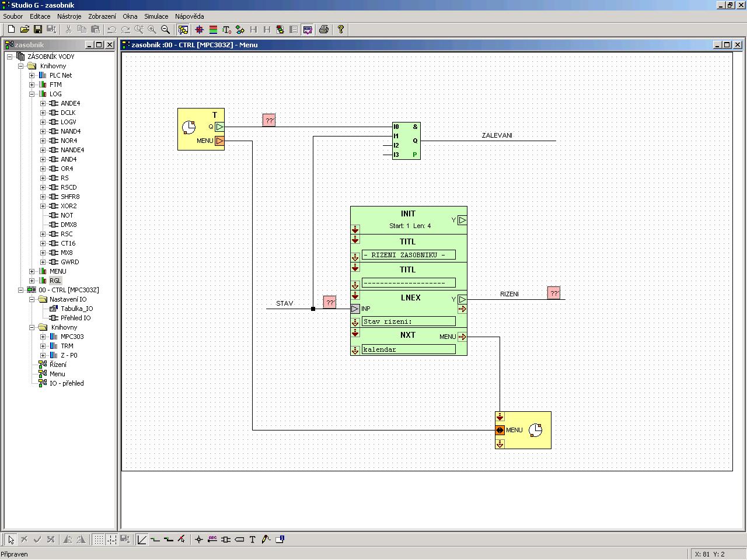This screenshot has height=560, width=747.
Task: Toggle the project tree panel toolbar button
Action: 183,29
